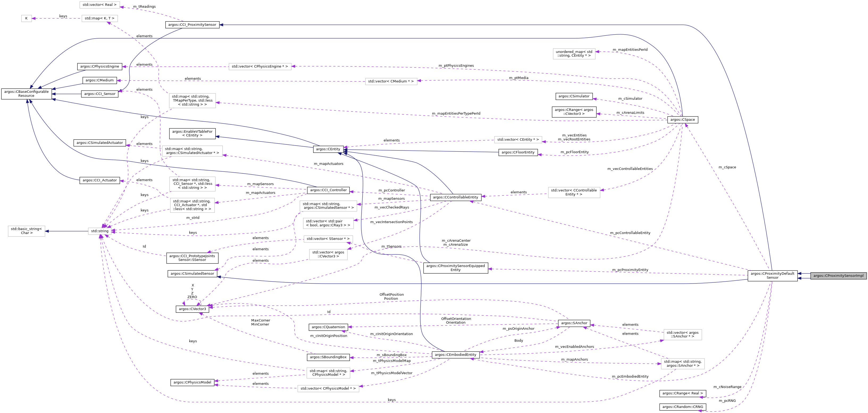Click std::vector CControllable Entity * node
The height and width of the screenshot is (413, 868).
574,193
